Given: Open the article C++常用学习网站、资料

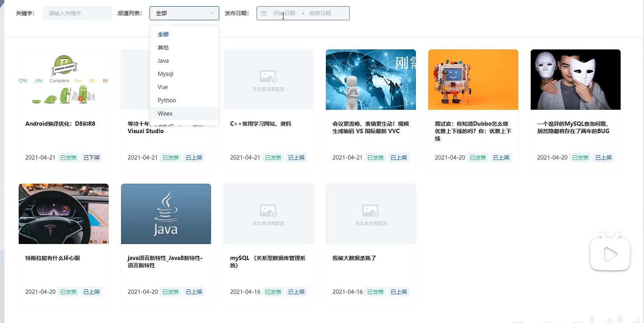Looking at the screenshot, I should pyautogui.click(x=260, y=124).
